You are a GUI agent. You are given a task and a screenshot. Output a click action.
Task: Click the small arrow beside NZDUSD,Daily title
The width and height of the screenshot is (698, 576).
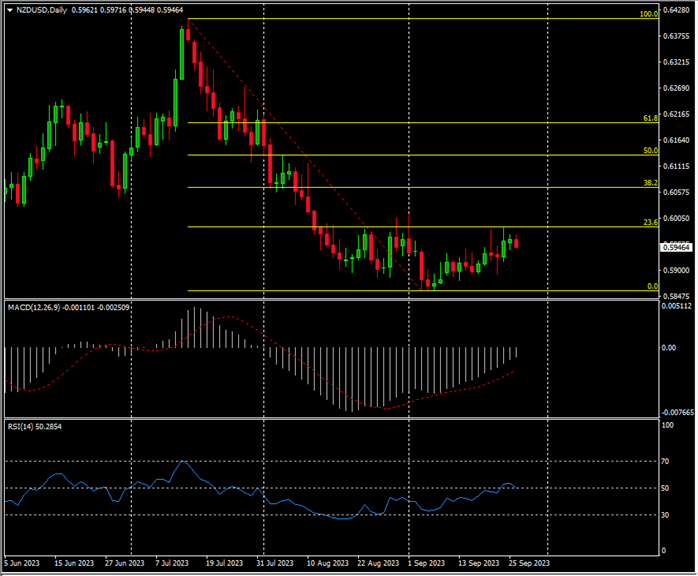[8, 11]
